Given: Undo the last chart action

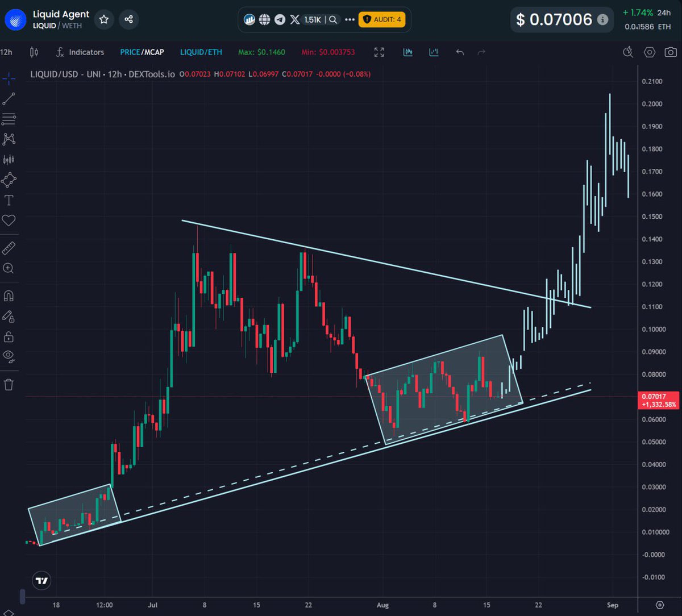Looking at the screenshot, I should pyautogui.click(x=460, y=52).
